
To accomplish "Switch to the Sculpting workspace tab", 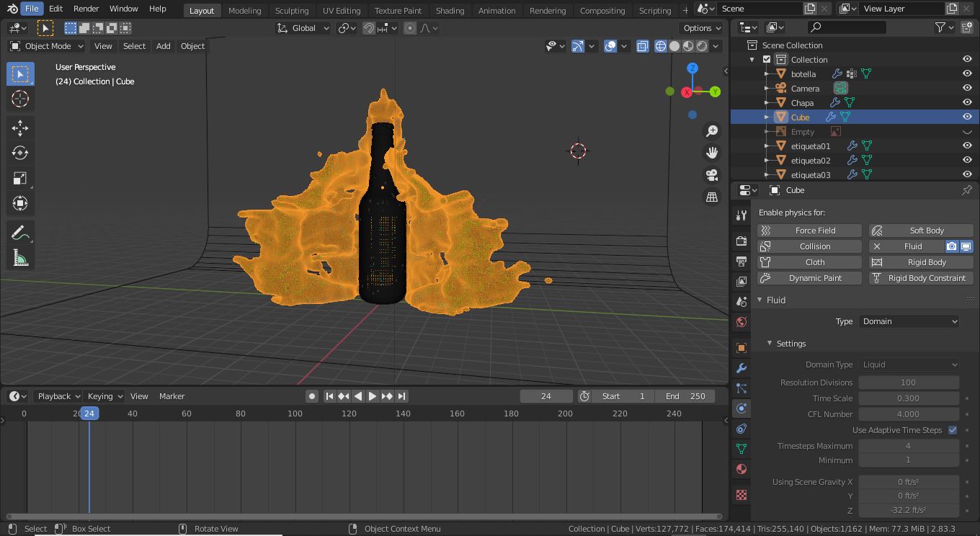I will (x=292, y=11).
